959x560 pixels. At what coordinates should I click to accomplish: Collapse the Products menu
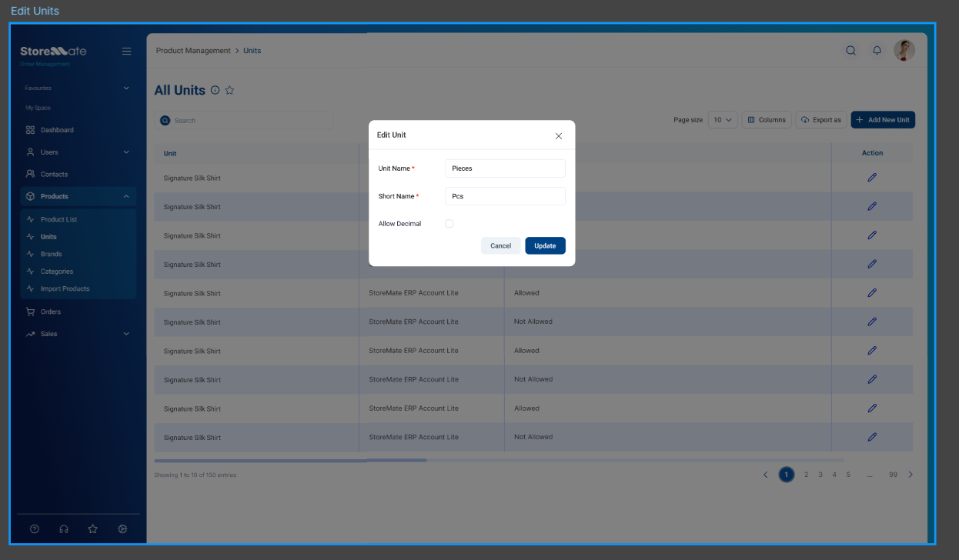(77, 196)
